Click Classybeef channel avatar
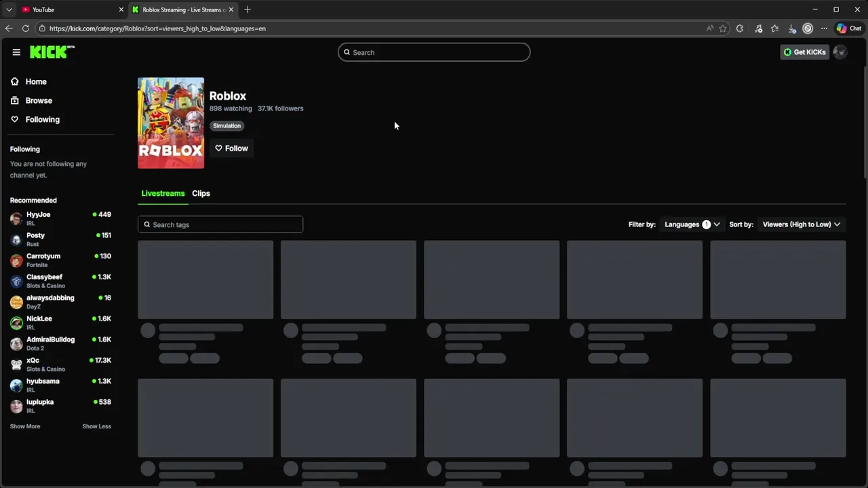 (16, 281)
